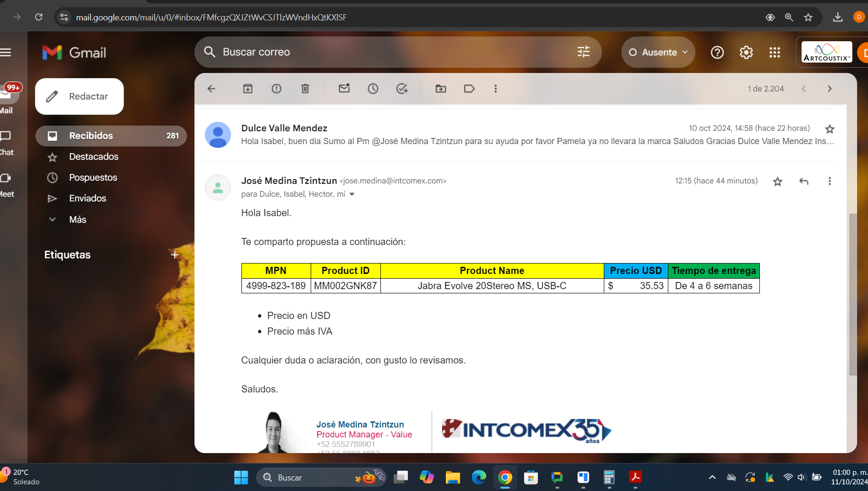Click the browser address bar URL
Image resolution: width=868 pixels, height=491 pixels.
tap(211, 18)
